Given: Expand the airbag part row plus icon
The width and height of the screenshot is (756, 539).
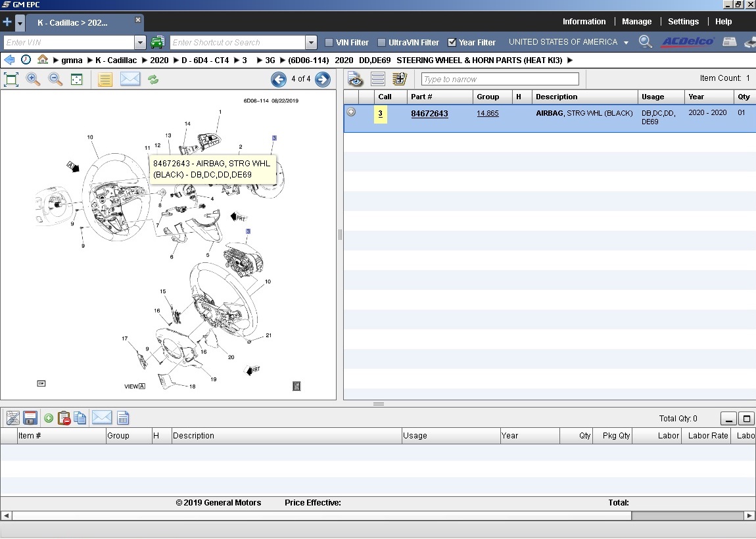Looking at the screenshot, I should 351,112.
